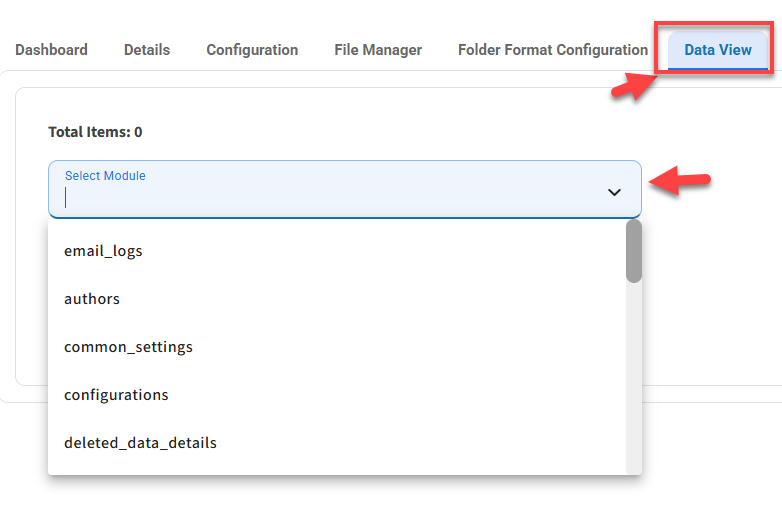
Task: Select the Data View tab
Action: pos(718,50)
